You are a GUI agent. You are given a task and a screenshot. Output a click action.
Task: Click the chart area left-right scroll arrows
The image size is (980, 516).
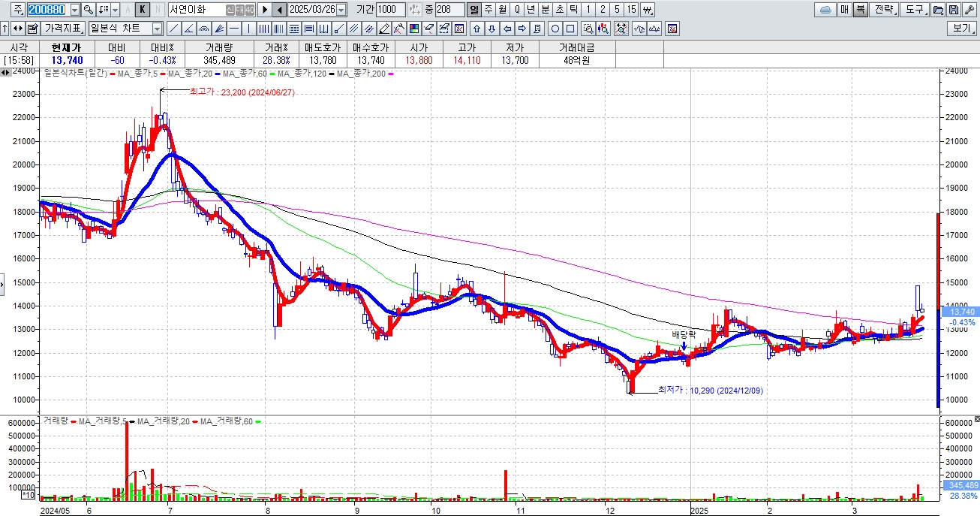tap(6, 73)
